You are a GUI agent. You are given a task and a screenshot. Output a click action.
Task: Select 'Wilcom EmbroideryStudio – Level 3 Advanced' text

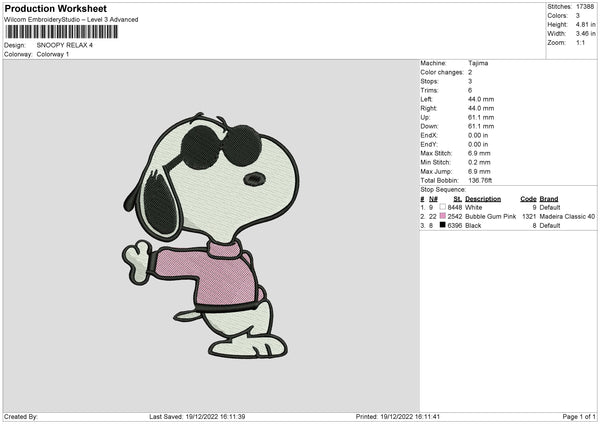[x=71, y=20]
